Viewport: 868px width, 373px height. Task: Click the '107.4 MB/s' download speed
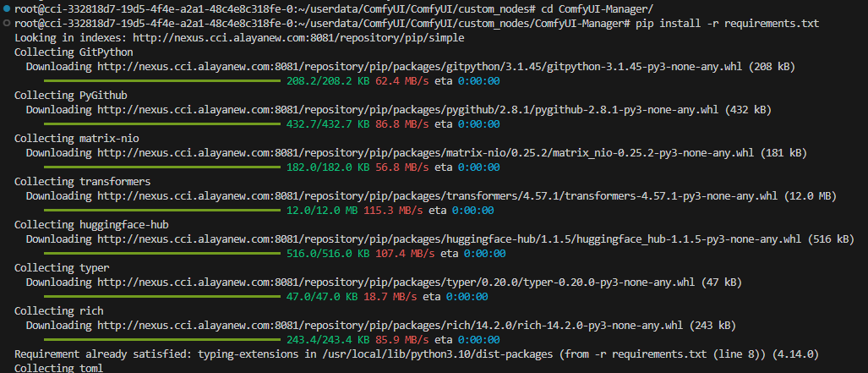point(405,254)
